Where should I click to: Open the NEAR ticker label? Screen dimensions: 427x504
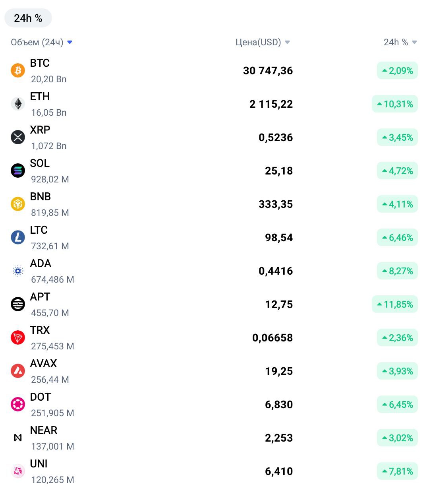pos(44,430)
